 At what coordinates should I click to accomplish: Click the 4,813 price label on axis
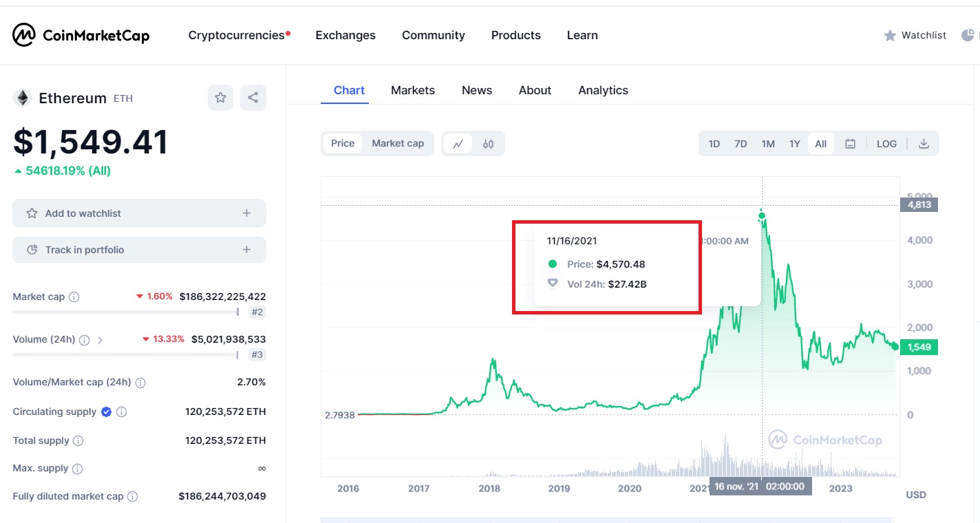click(x=919, y=204)
